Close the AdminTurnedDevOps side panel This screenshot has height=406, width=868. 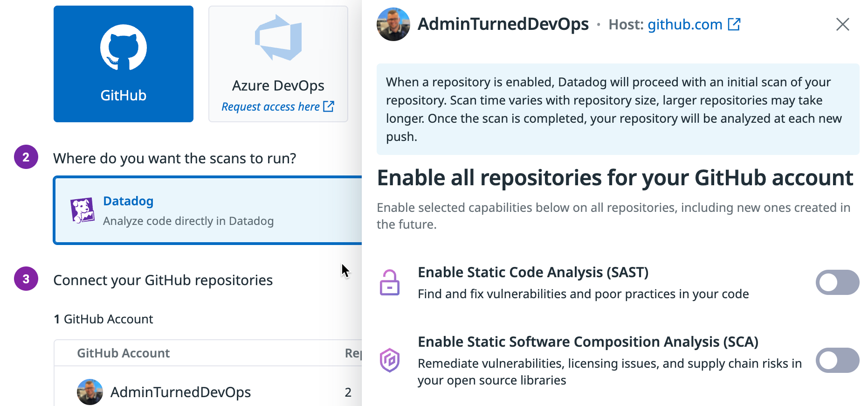[x=843, y=24]
